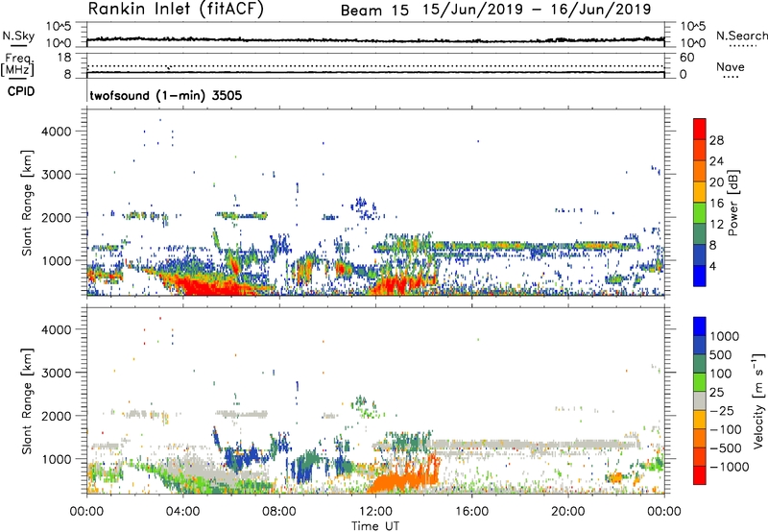Click the velocity panel "Slant Range [km]" label
Screen dimensions: 768x532
click(27, 401)
